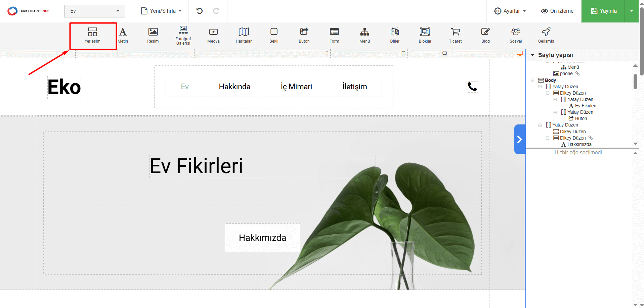
Task: Open the Diller languages tool
Action: [395, 35]
